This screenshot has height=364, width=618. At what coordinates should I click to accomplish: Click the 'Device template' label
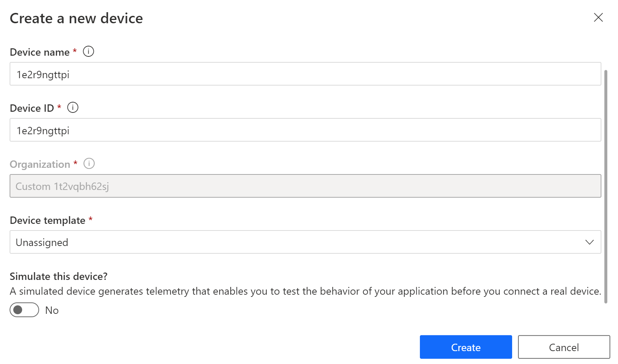click(48, 220)
